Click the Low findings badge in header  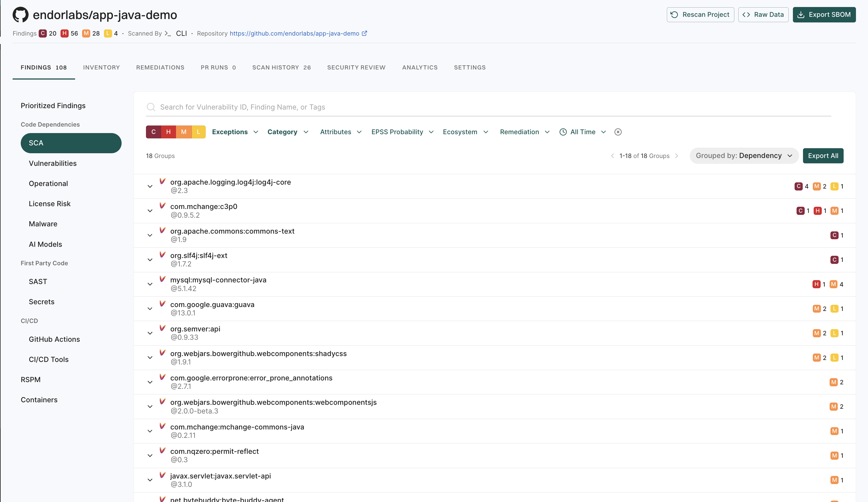pos(108,33)
